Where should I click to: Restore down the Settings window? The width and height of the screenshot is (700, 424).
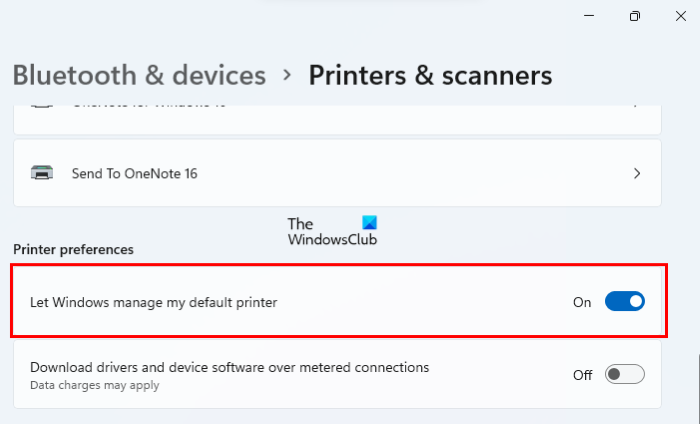coord(634,16)
